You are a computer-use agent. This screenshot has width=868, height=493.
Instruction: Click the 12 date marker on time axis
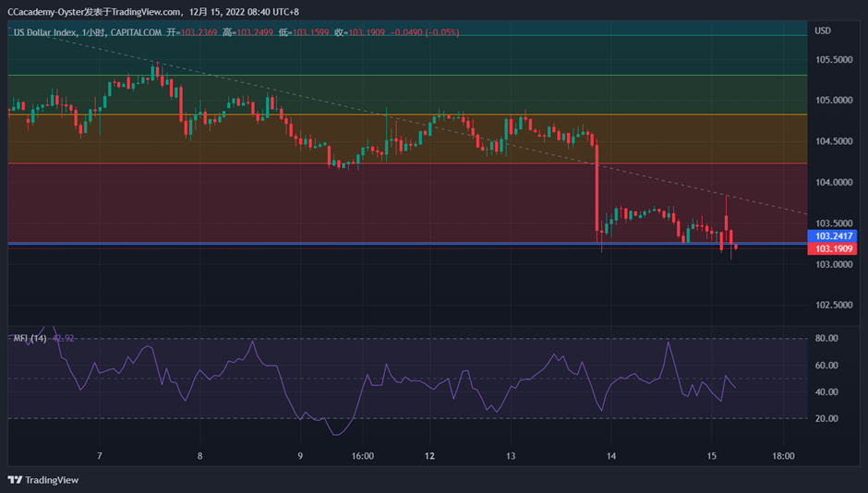pyautogui.click(x=429, y=456)
